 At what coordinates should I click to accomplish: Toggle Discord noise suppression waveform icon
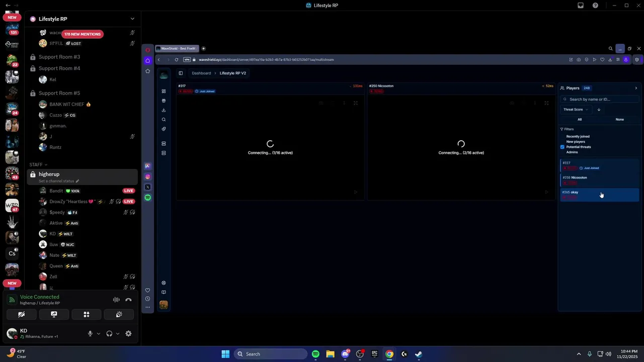(116, 300)
